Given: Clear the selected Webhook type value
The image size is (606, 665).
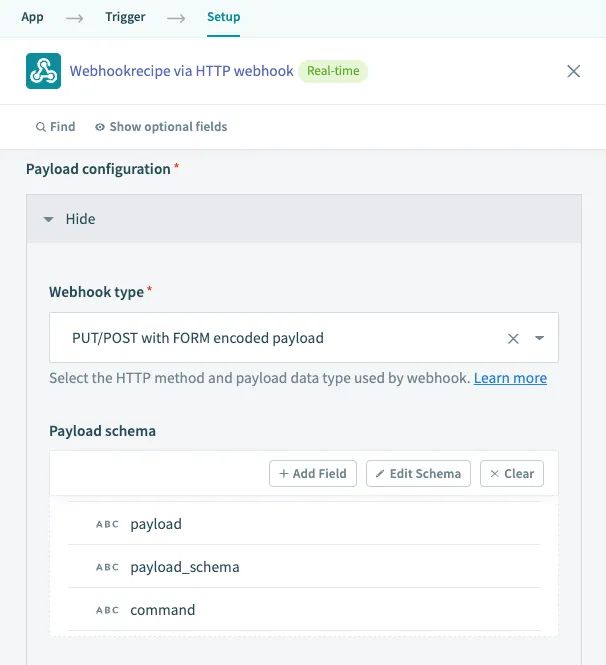Looking at the screenshot, I should 513,338.
